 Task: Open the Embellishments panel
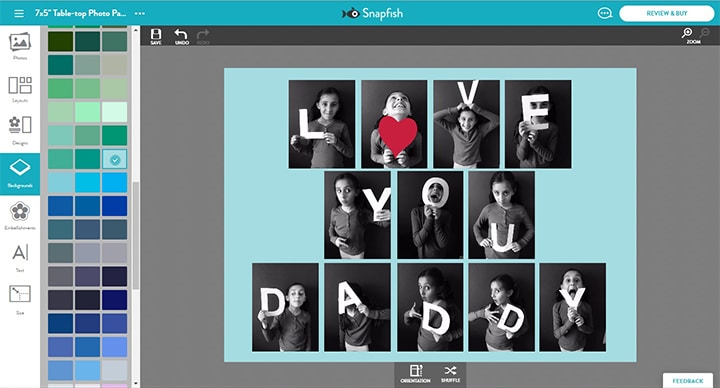[x=20, y=216]
